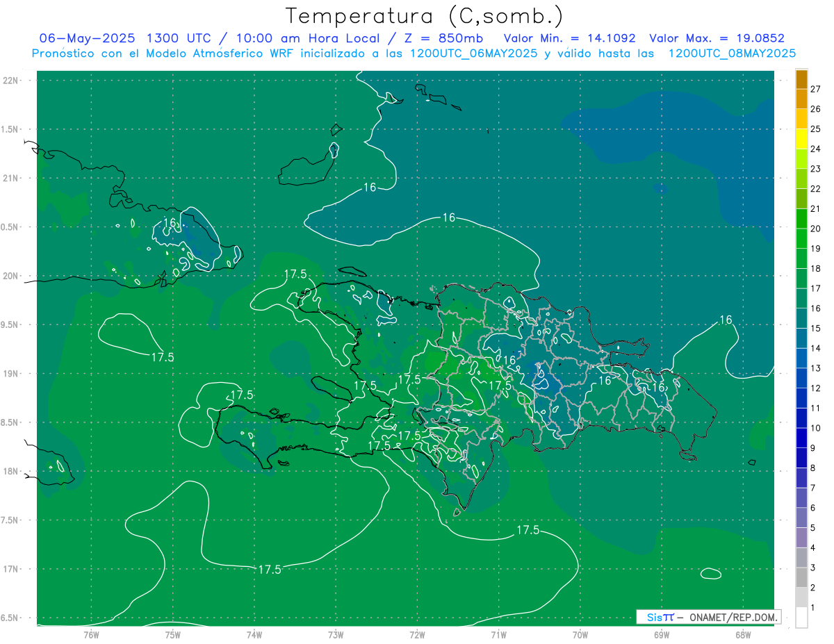Click the '6' label on the color scale
Image resolution: width=834 pixels, height=644 pixels.
(813, 508)
